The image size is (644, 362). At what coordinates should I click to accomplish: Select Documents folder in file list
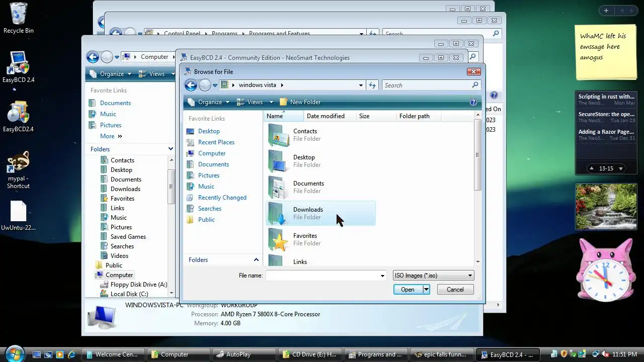(320, 187)
